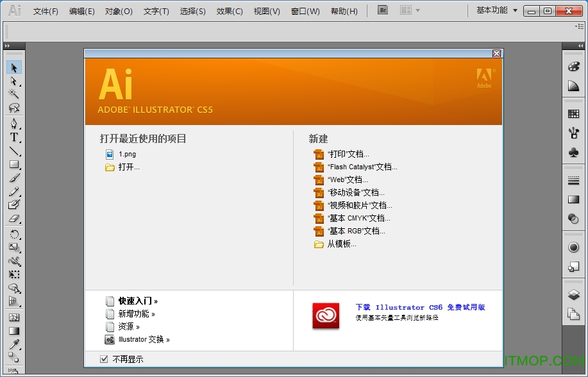The height and width of the screenshot is (377, 588).
Task: Close the welcome screen dialog
Action: tap(496, 54)
